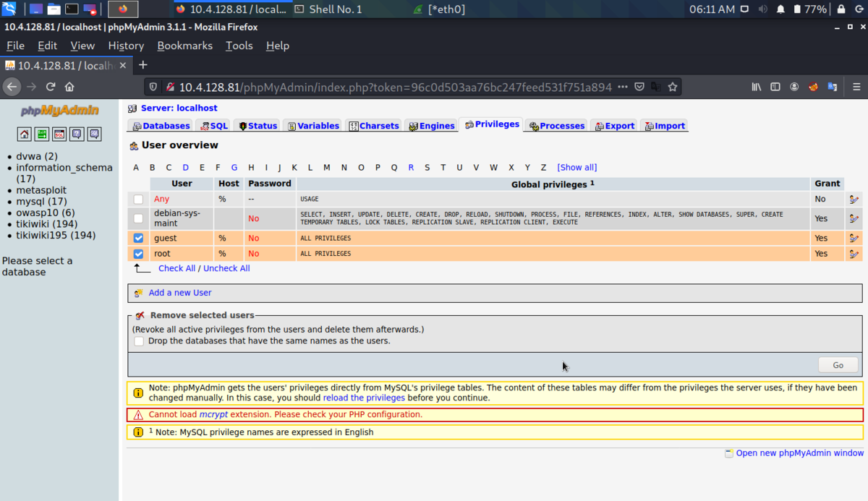The image size is (868, 501).
Task: Check the debian-sys-maint user checkbox
Action: (138, 218)
